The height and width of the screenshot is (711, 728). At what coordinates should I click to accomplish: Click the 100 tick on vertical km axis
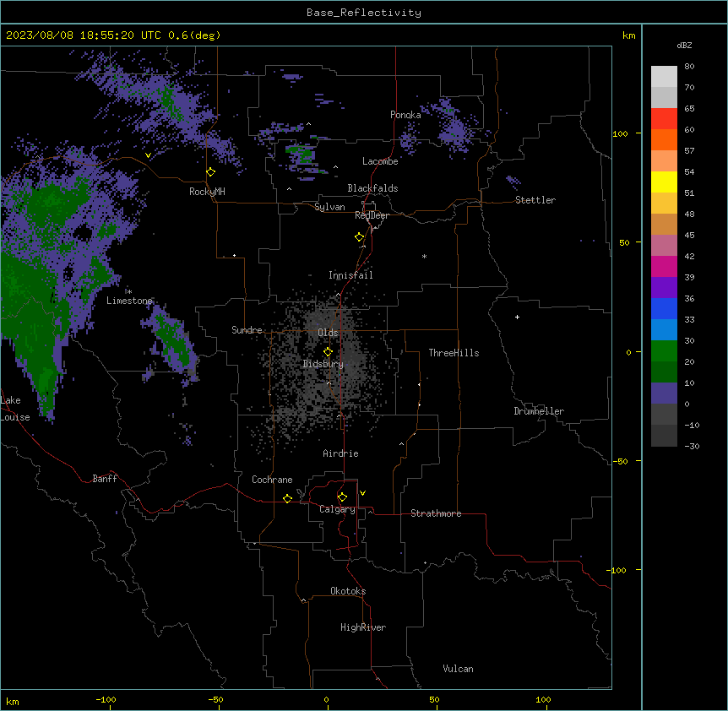pyautogui.click(x=620, y=133)
